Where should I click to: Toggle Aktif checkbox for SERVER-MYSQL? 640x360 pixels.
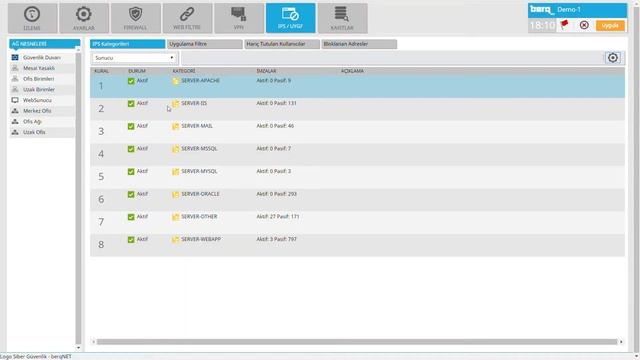point(131,172)
